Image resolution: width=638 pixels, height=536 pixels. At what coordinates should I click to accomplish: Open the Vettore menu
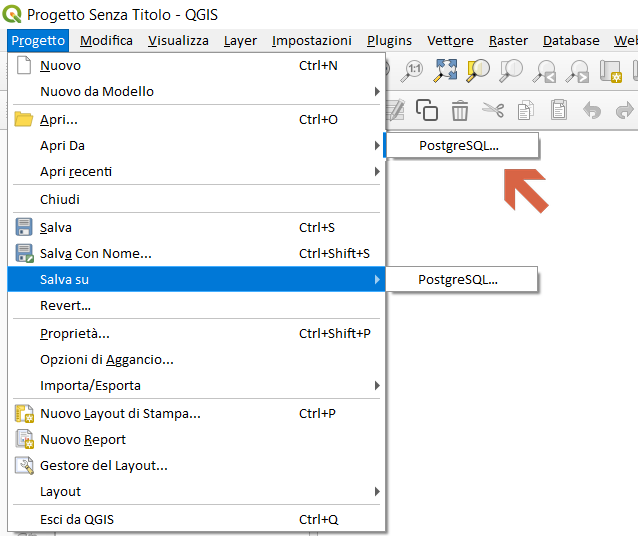click(450, 41)
